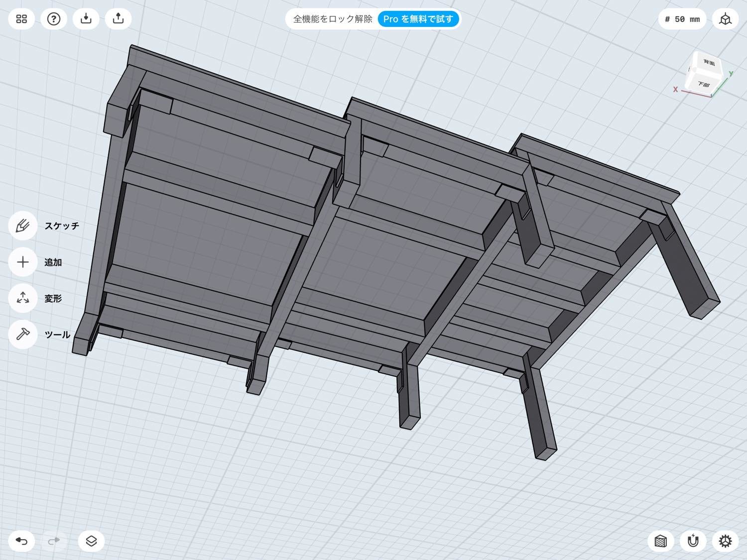This screenshot has height=560, width=747.
Task: Open the 50 mm grid size setting
Action: (x=682, y=19)
